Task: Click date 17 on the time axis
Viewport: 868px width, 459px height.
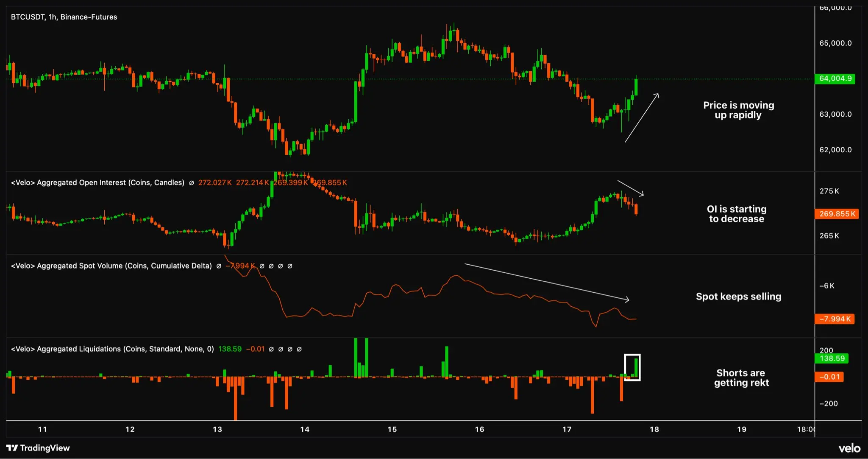Action: point(567,429)
